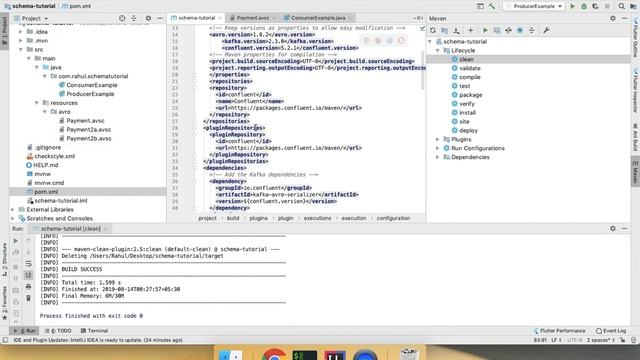Hide the Maven tool window
Screen dimensions: 640x360
pyautogui.click(x=624, y=18)
